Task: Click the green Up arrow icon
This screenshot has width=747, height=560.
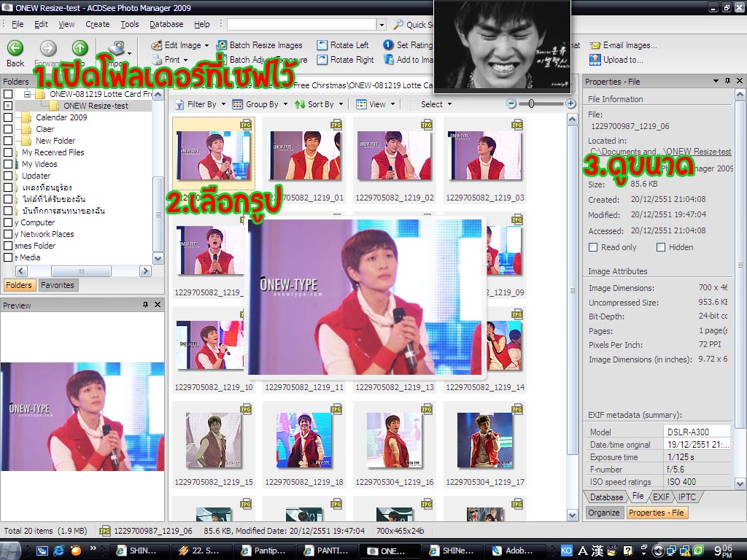Action: coord(80,47)
